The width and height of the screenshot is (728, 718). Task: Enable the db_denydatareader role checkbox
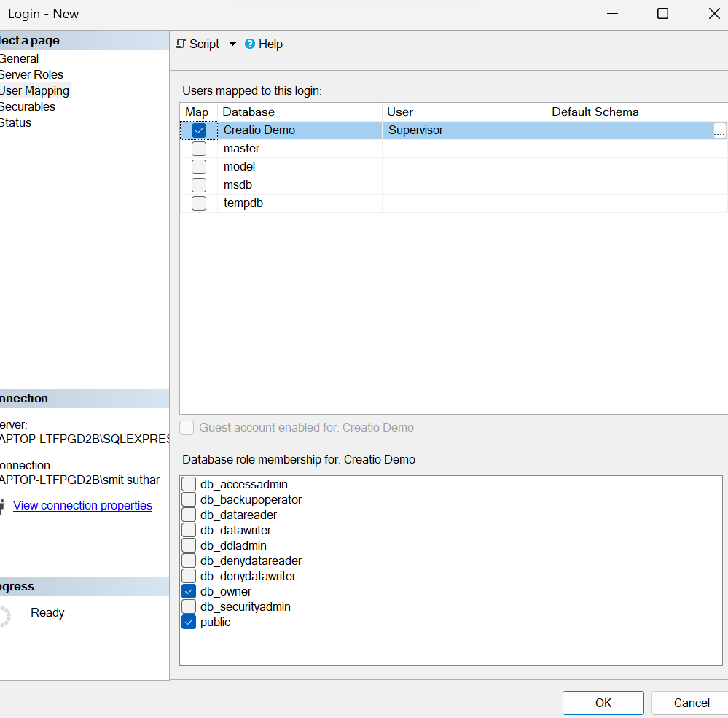point(189,561)
